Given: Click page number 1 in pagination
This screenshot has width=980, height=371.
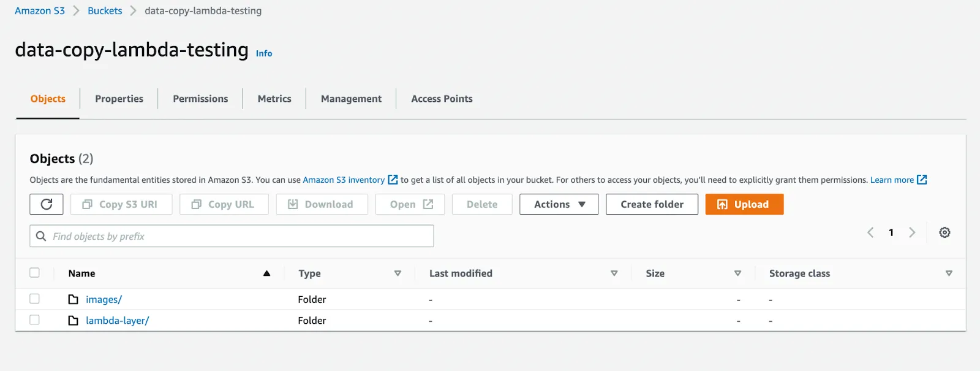Looking at the screenshot, I should point(891,232).
